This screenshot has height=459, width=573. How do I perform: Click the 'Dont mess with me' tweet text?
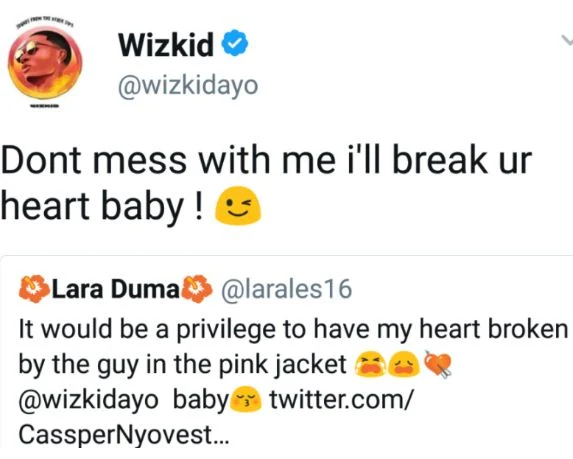click(266, 183)
